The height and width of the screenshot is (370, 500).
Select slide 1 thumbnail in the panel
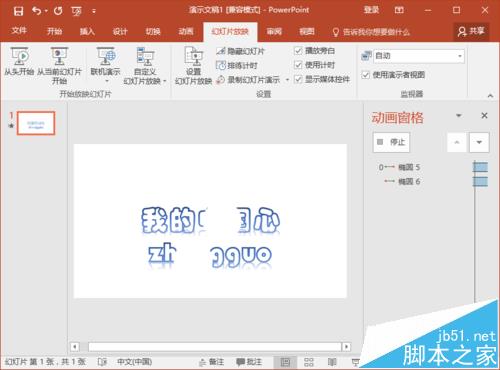pyautogui.click(x=36, y=123)
